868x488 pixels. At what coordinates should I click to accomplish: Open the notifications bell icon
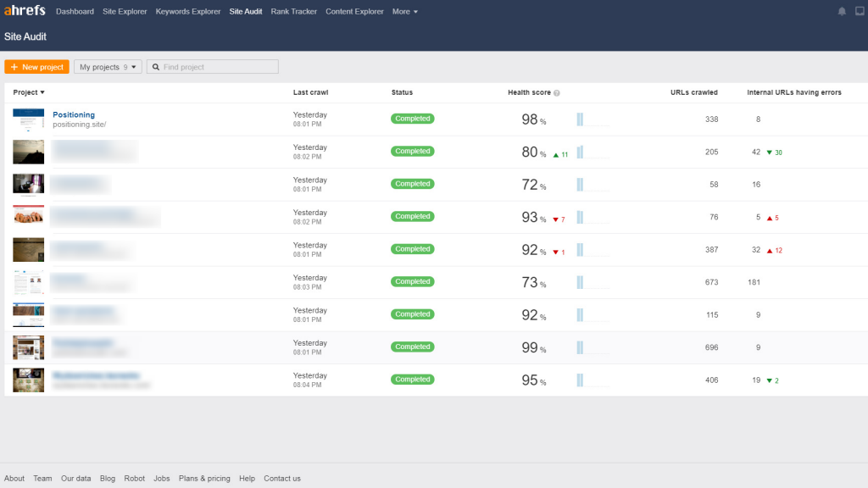841,11
